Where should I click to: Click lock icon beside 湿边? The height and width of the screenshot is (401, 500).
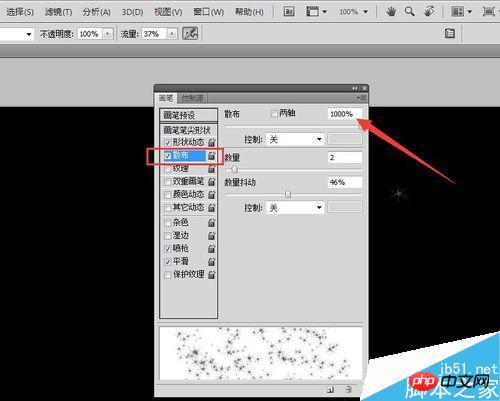(x=212, y=235)
